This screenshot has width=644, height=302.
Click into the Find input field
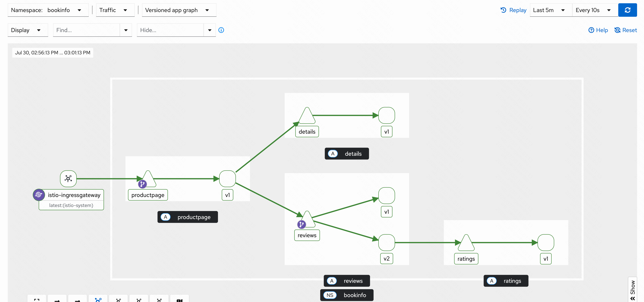86,30
